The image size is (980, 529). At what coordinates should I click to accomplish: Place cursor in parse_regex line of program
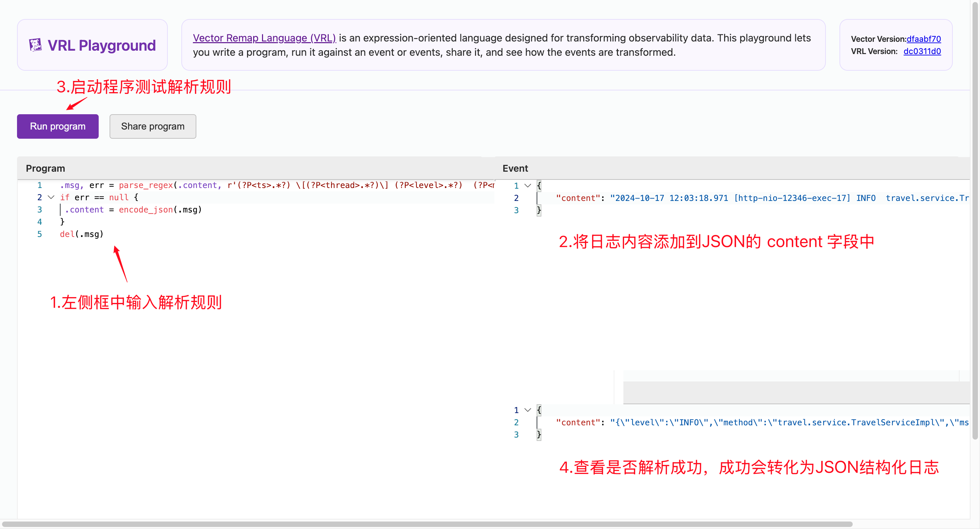(x=277, y=185)
